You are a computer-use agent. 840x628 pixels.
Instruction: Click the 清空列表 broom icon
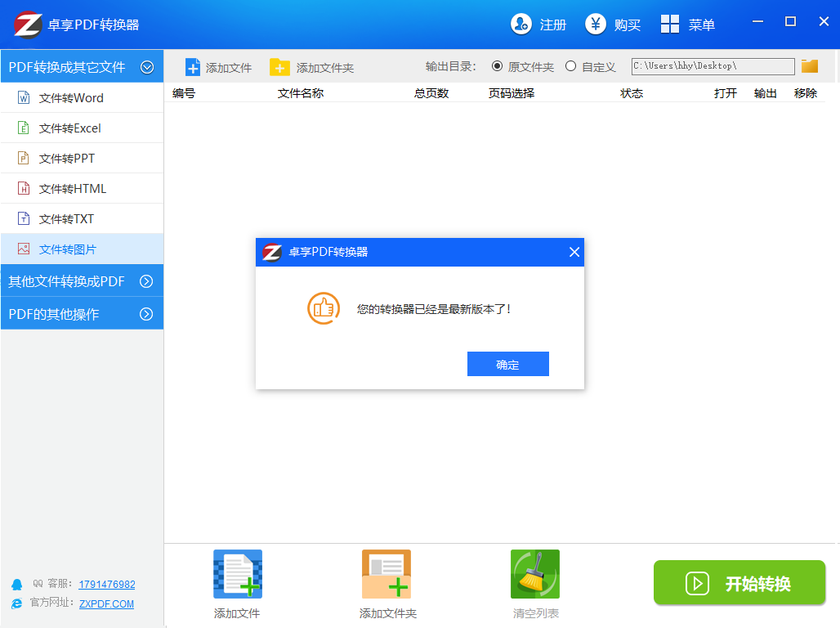click(x=534, y=573)
